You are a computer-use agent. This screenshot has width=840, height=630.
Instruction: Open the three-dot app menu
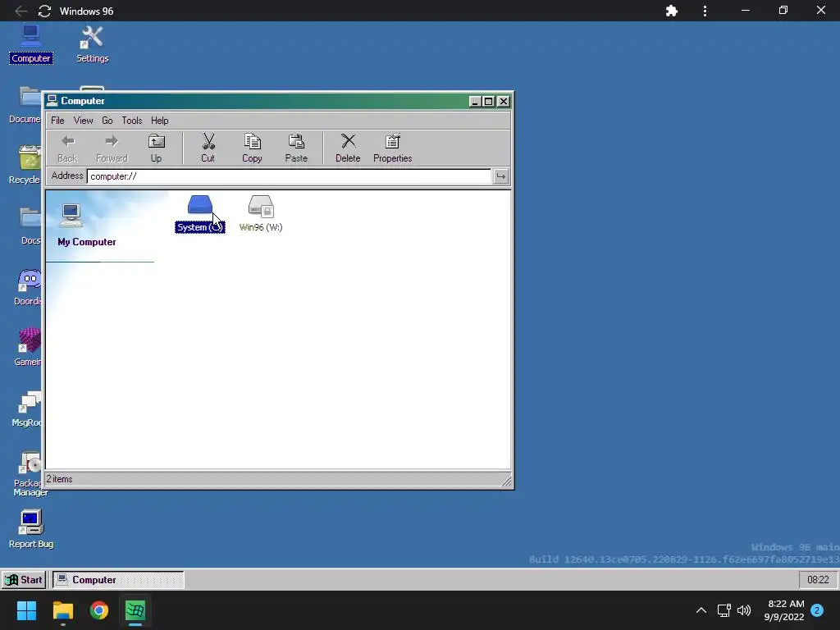[x=705, y=11]
